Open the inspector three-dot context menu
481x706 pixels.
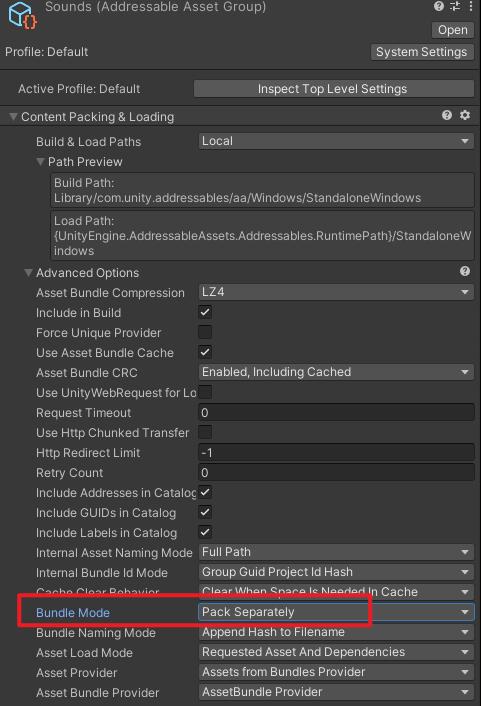[x=471, y=6]
